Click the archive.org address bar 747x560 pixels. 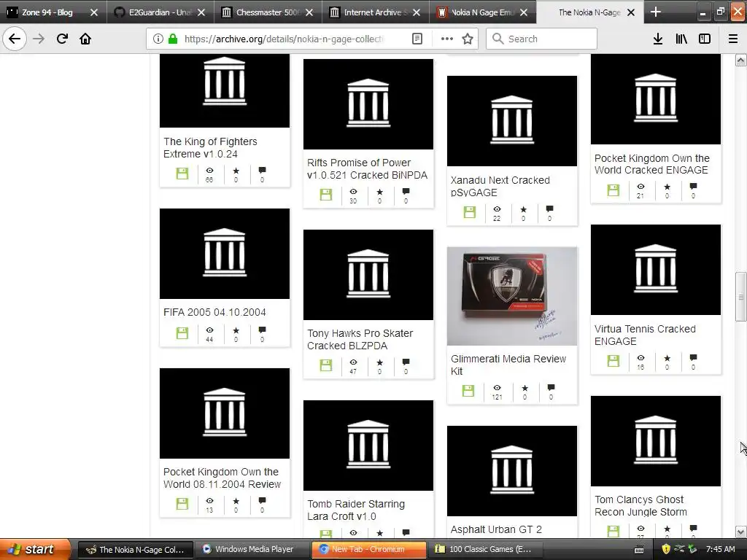click(284, 39)
